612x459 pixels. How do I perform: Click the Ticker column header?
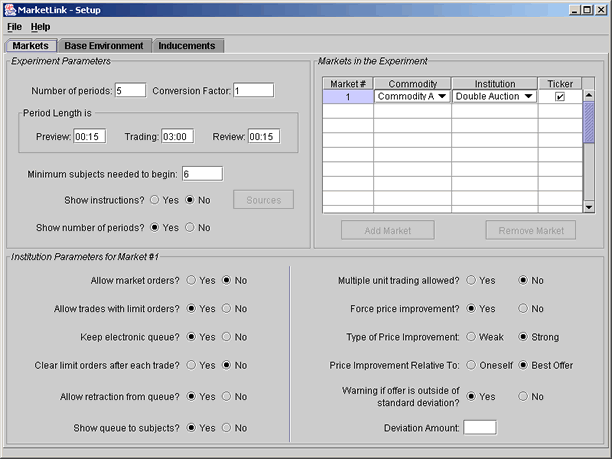tap(560, 84)
